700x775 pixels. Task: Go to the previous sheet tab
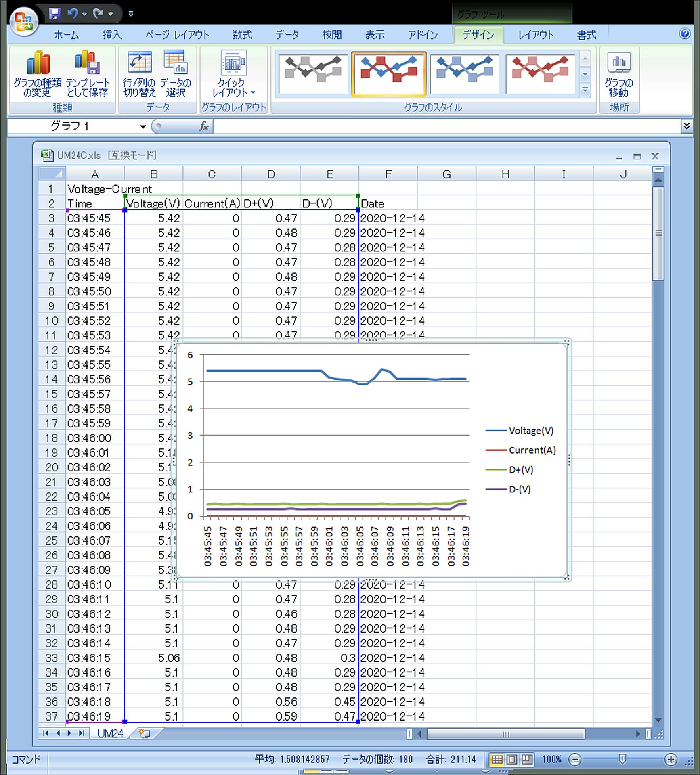[58, 733]
